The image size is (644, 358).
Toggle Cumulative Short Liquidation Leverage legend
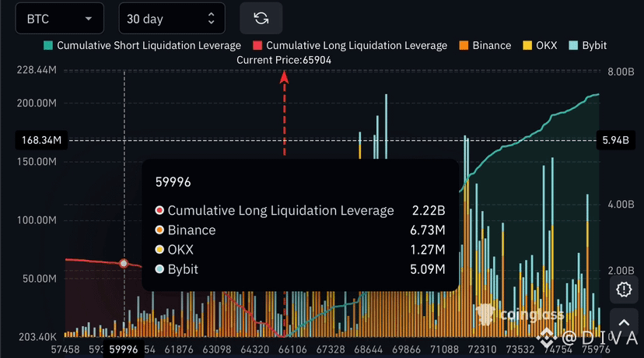142,45
